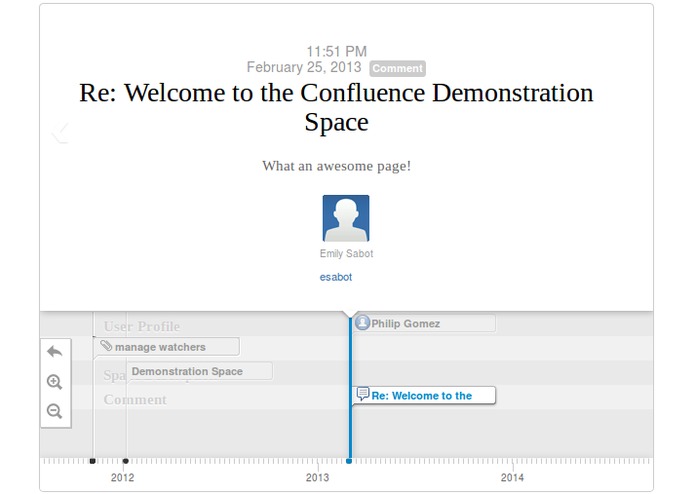
Task: Click the 2013 year label on time axis
Action: coord(317,478)
